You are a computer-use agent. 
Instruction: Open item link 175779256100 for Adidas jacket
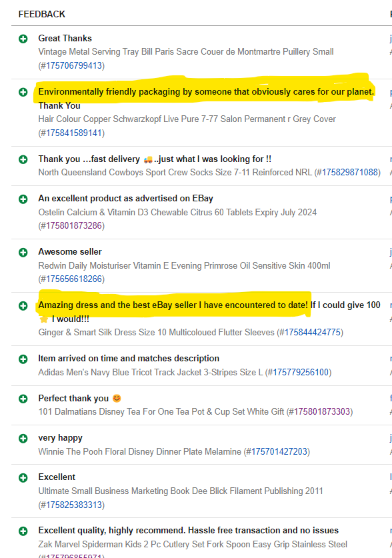[301, 372]
